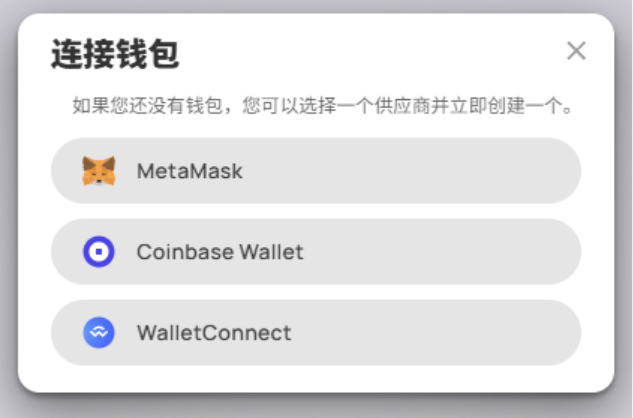The width and height of the screenshot is (633, 418).
Task: Click the "WalletConnect" text label
Action: click(214, 333)
